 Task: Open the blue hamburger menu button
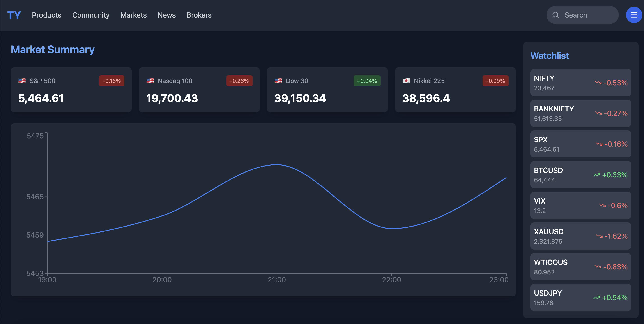tap(634, 15)
